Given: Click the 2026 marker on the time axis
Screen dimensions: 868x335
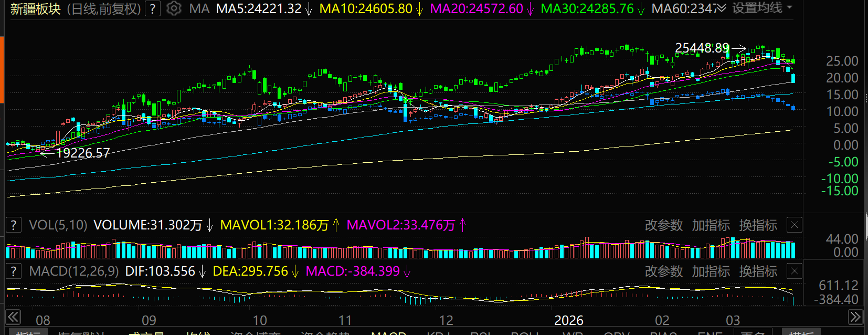Looking at the screenshot, I should [x=569, y=320].
